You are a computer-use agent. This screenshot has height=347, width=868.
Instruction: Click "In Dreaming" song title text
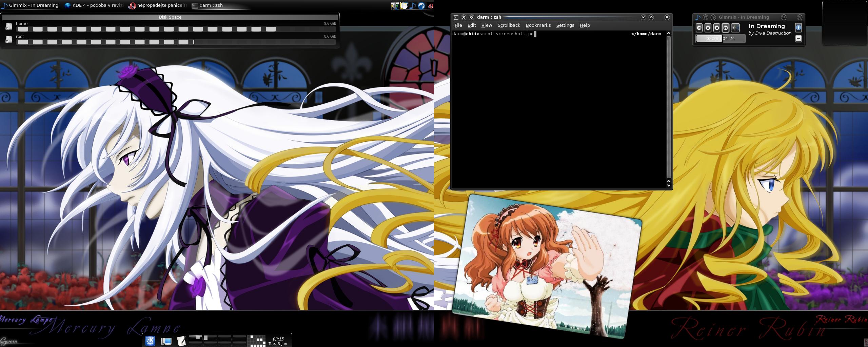(767, 26)
